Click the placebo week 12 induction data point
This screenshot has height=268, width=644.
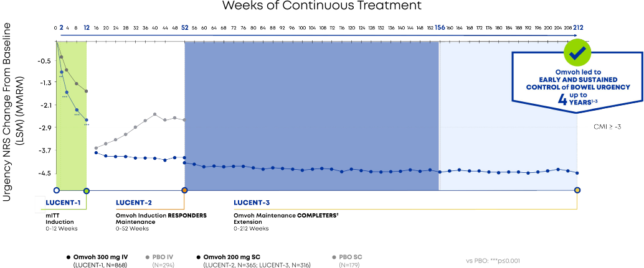[86, 91]
